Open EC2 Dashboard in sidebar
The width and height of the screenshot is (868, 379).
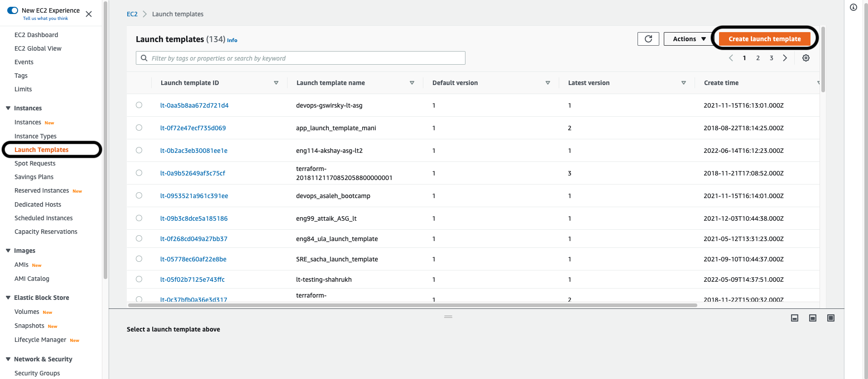36,35
